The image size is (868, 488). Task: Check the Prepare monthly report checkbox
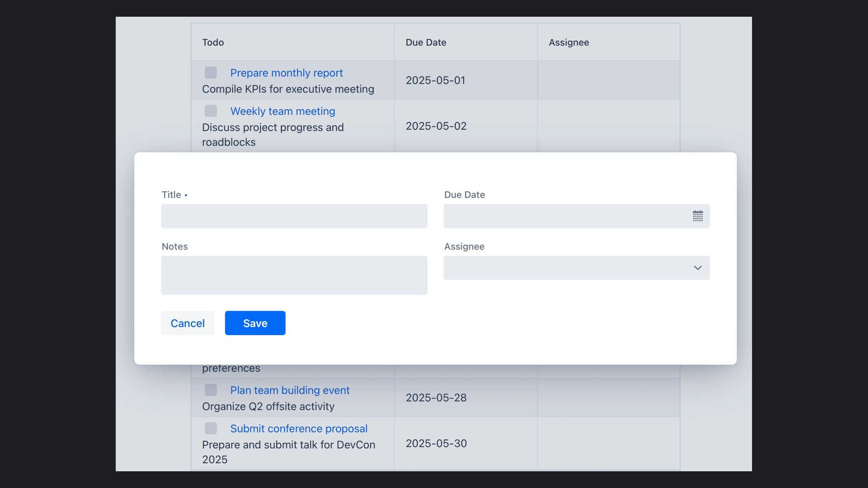211,73
